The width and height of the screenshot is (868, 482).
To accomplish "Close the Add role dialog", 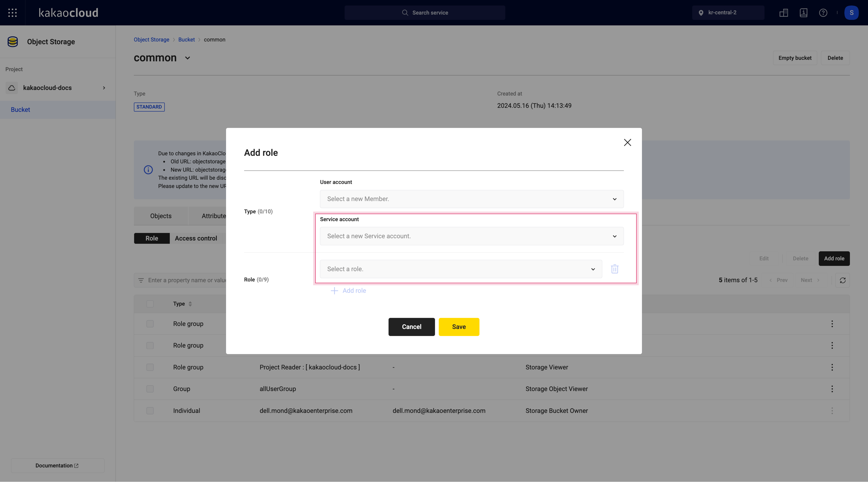I will (627, 143).
